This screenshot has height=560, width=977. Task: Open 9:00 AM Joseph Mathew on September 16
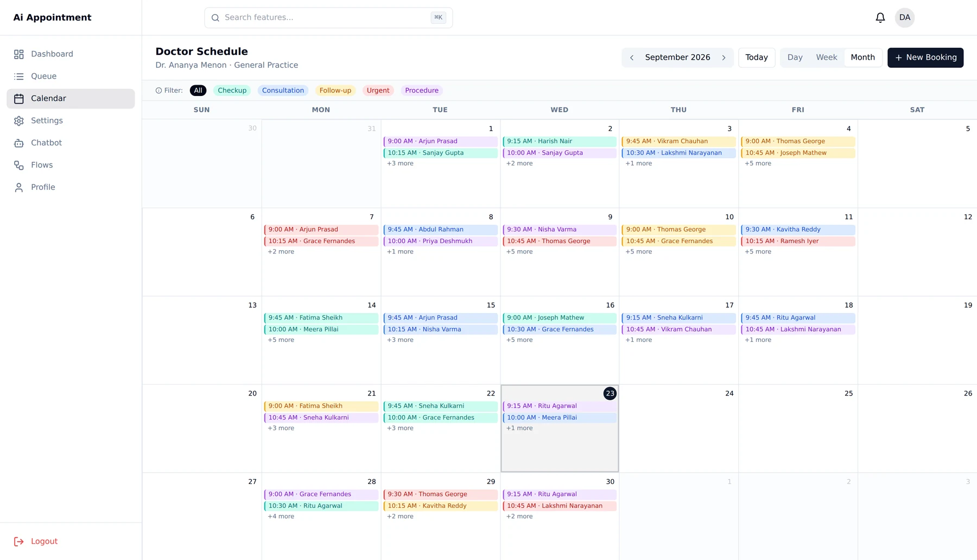pyautogui.click(x=560, y=318)
